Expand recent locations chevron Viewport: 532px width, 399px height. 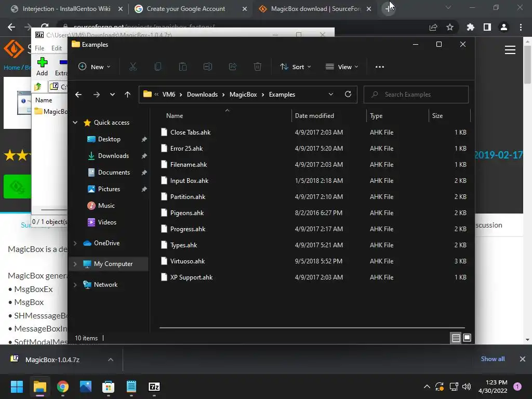pos(112,95)
